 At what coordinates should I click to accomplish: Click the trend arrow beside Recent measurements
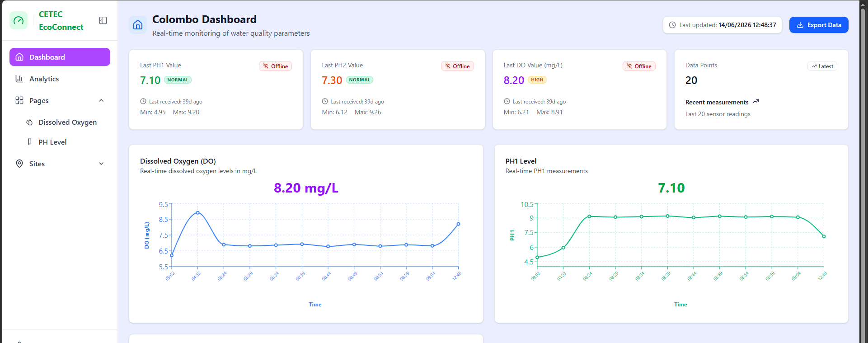(x=756, y=102)
